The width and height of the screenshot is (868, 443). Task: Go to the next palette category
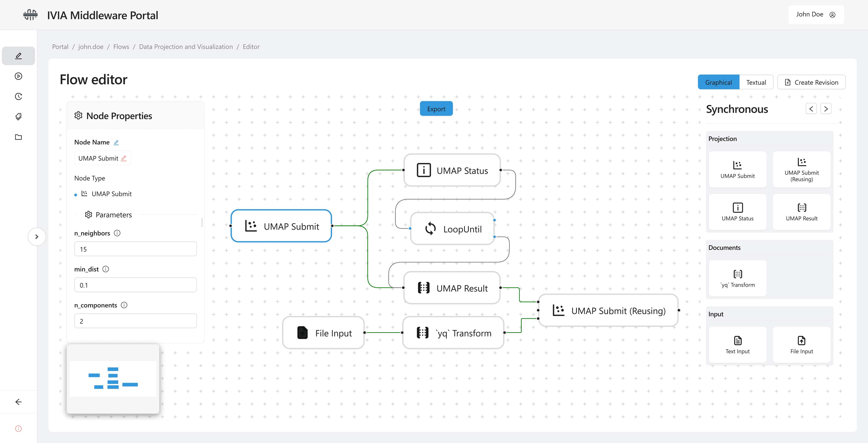826,109
